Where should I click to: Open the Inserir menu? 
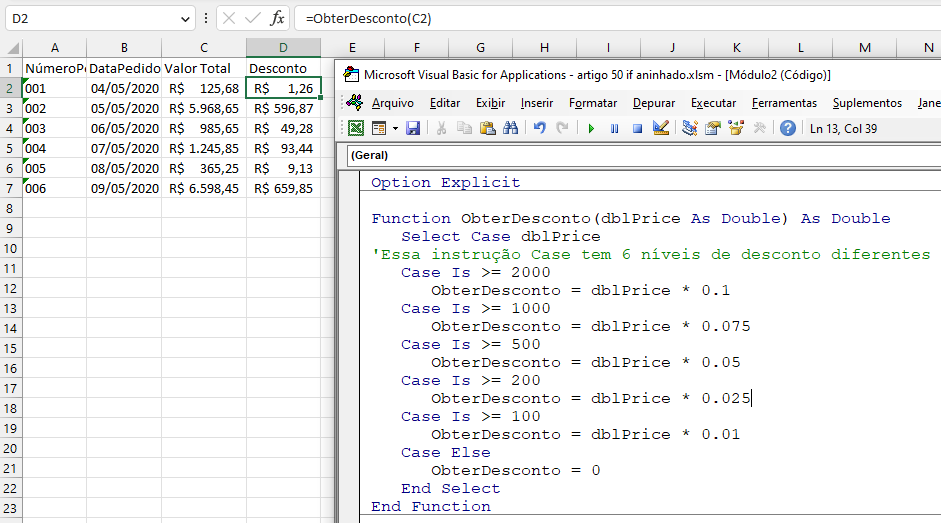[537, 103]
